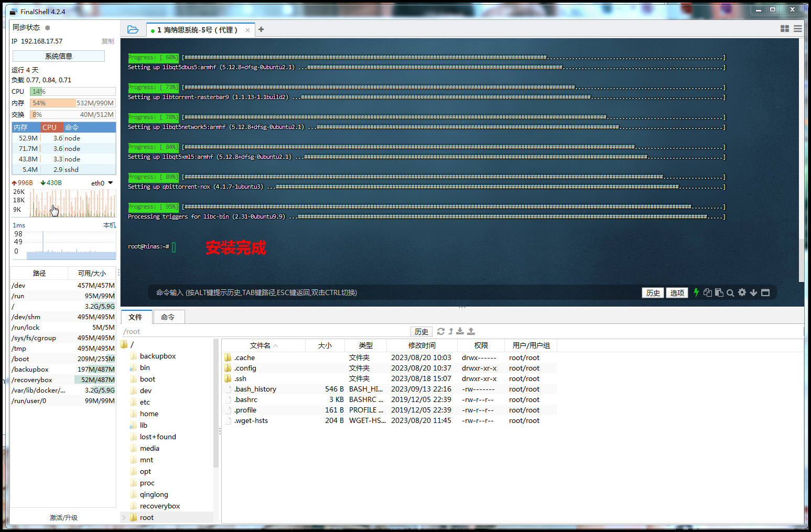Sort files by 修改时间 column
The height and width of the screenshot is (532, 811).
pyautogui.click(x=422, y=345)
